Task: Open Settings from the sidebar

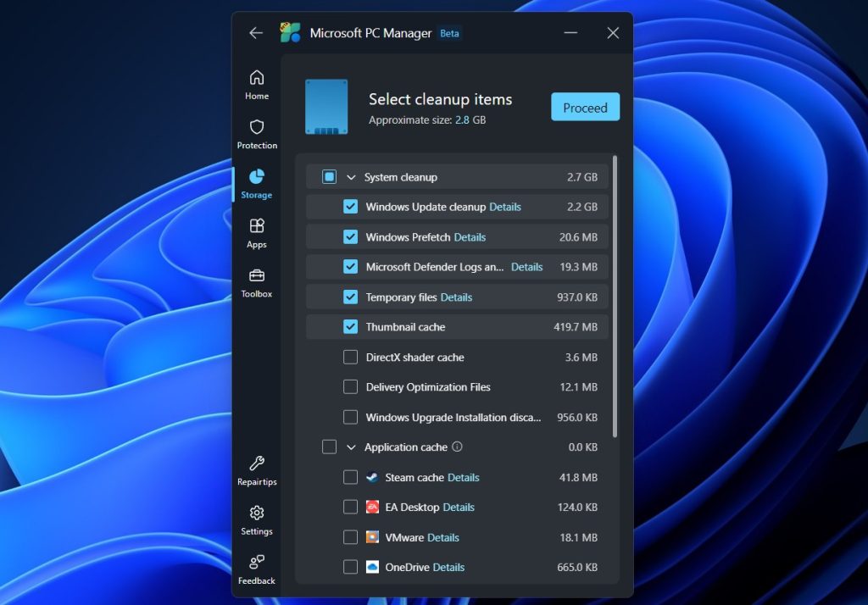Action: click(257, 519)
